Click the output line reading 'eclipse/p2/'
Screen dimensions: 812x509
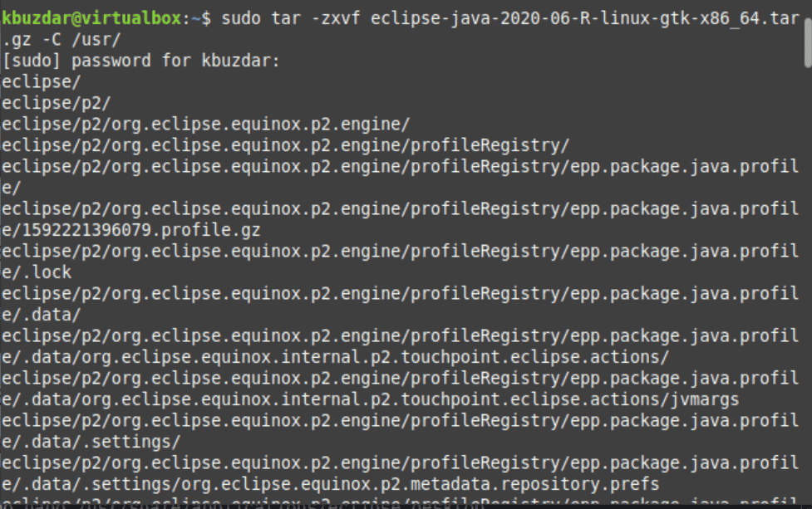(57, 103)
